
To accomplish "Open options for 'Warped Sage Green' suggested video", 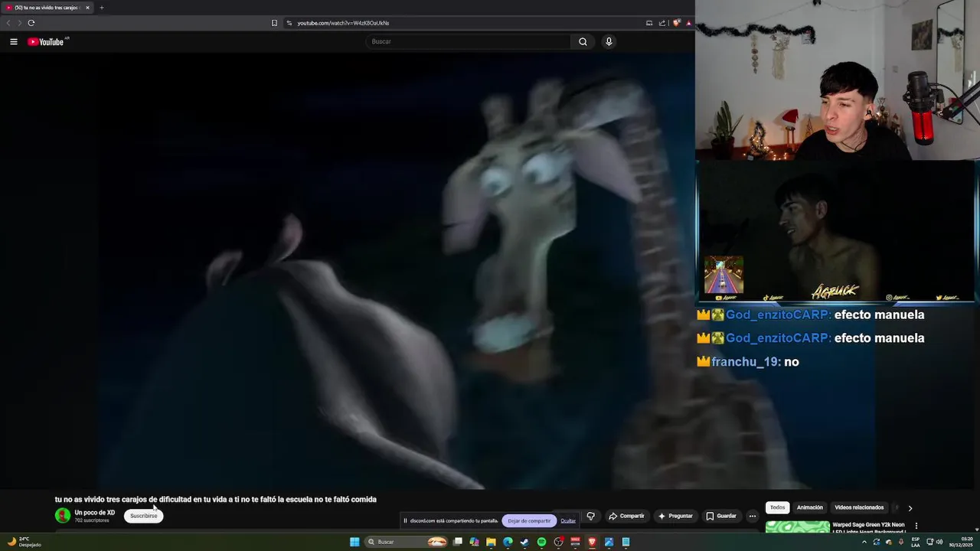I will click(x=916, y=526).
